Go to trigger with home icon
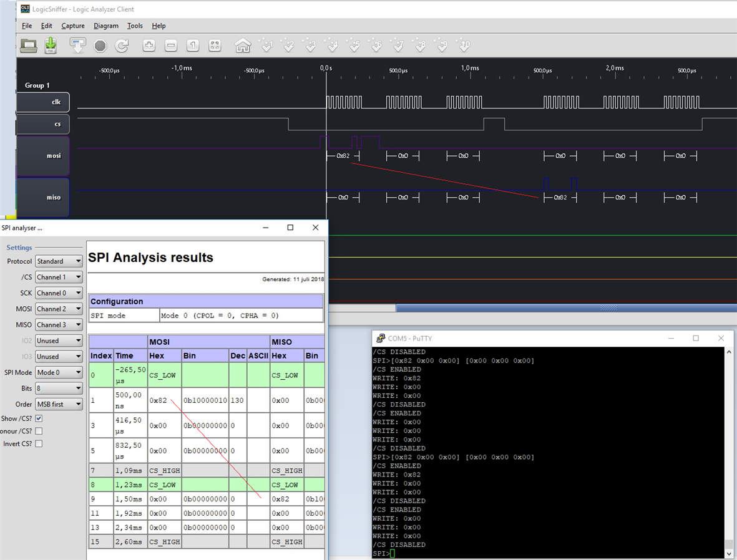 (x=243, y=46)
